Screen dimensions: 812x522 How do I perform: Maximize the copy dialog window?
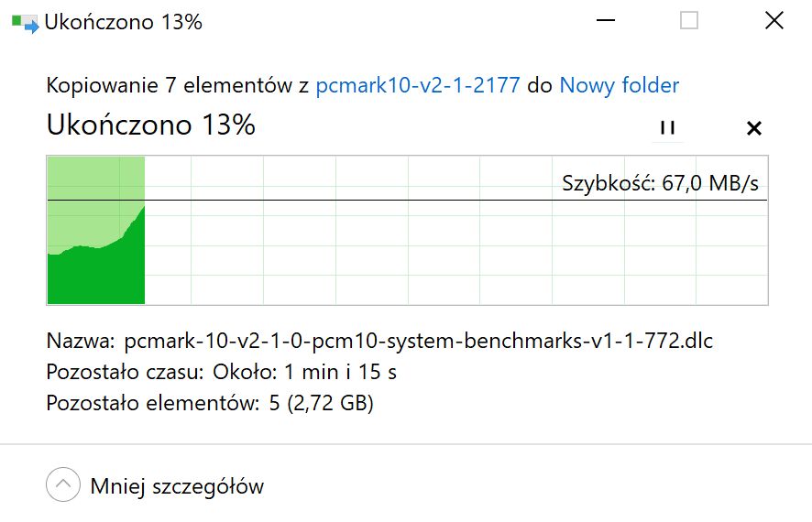tap(689, 21)
